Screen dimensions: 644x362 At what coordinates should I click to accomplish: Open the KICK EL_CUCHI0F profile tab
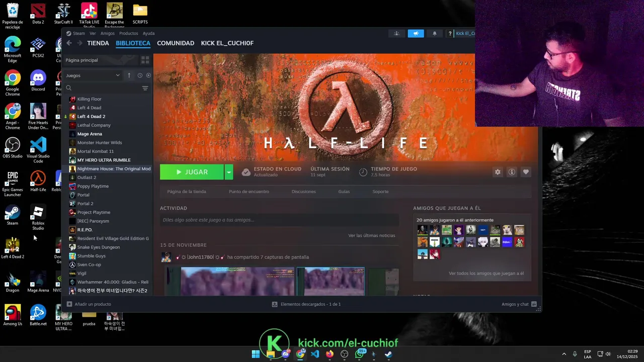pos(227,43)
